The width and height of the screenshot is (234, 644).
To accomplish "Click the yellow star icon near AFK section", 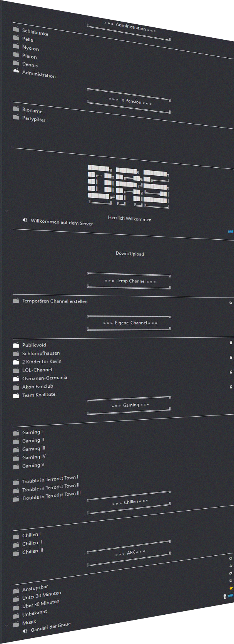I will [231, 588].
